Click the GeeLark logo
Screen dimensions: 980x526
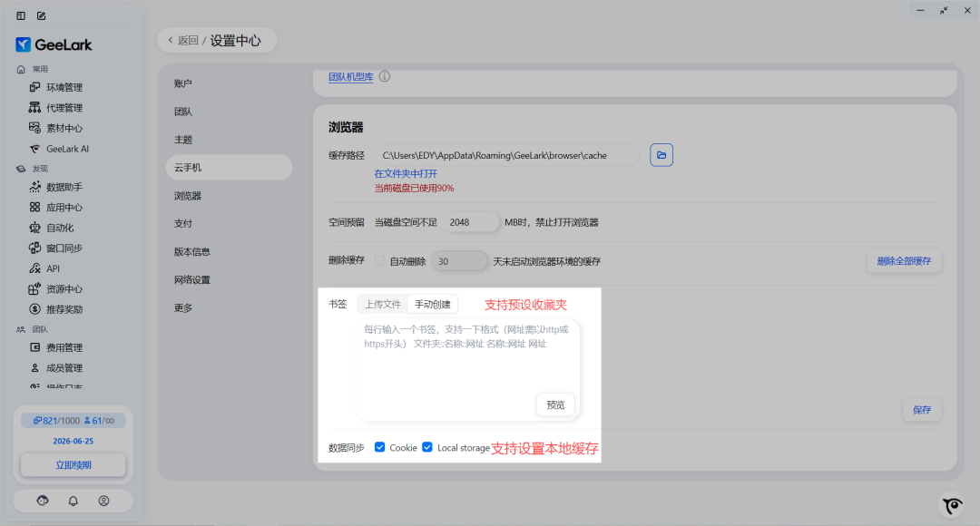(x=54, y=44)
